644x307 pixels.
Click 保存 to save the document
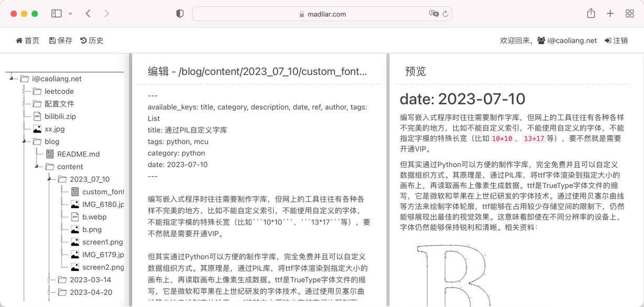click(x=61, y=40)
